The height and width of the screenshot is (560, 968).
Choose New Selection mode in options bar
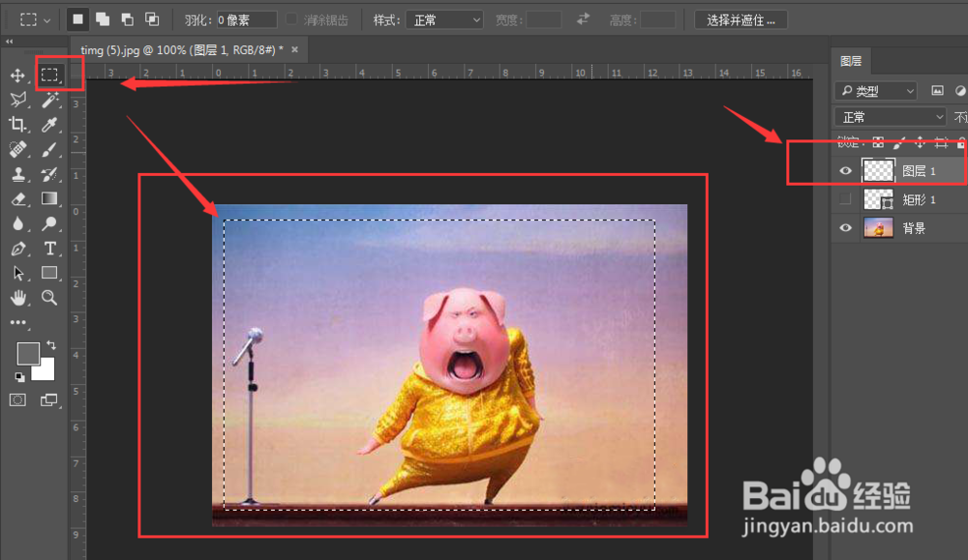coord(77,19)
